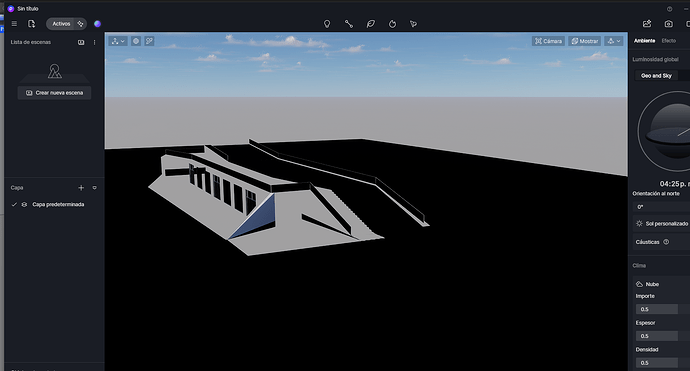Toggle the checkmark on Capa predeterminada
The width and height of the screenshot is (690, 371).
(14, 205)
